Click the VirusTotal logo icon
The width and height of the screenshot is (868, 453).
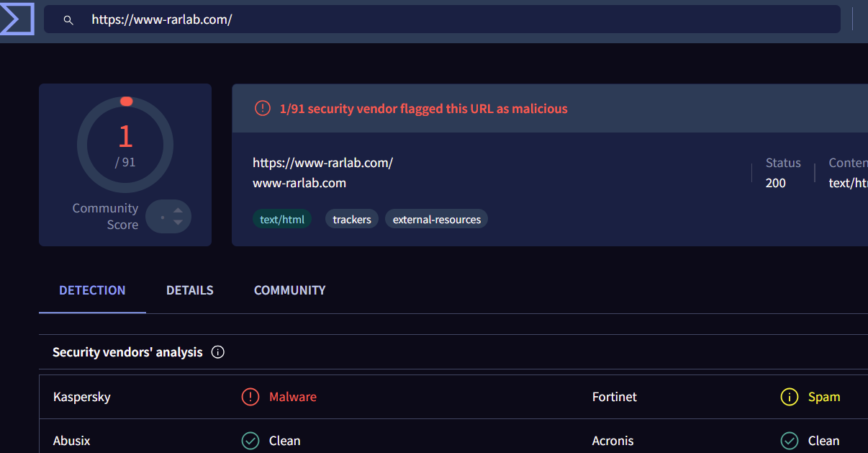(x=16, y=18)
